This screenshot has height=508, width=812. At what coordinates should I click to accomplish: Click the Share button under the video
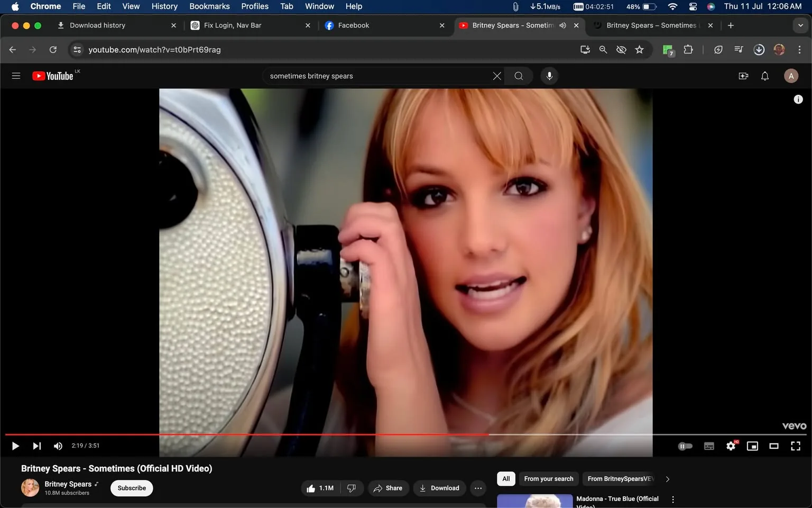[388, 488]
